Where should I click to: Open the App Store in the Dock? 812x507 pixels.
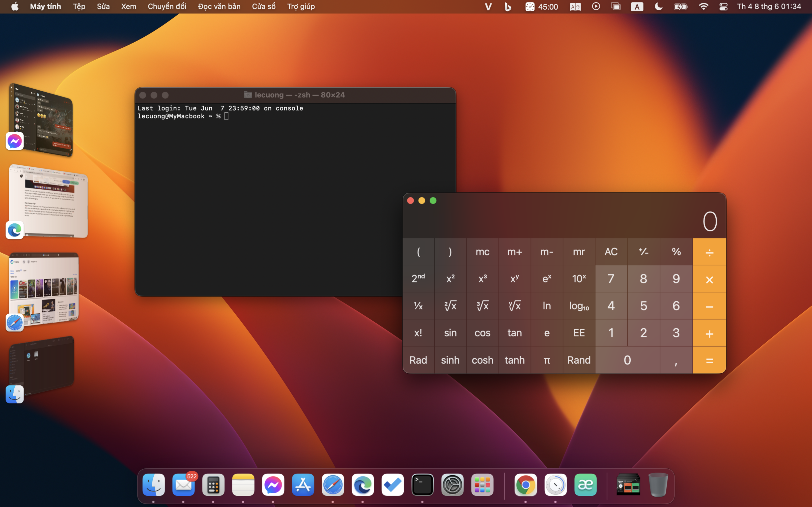click(x=303, y=484)
